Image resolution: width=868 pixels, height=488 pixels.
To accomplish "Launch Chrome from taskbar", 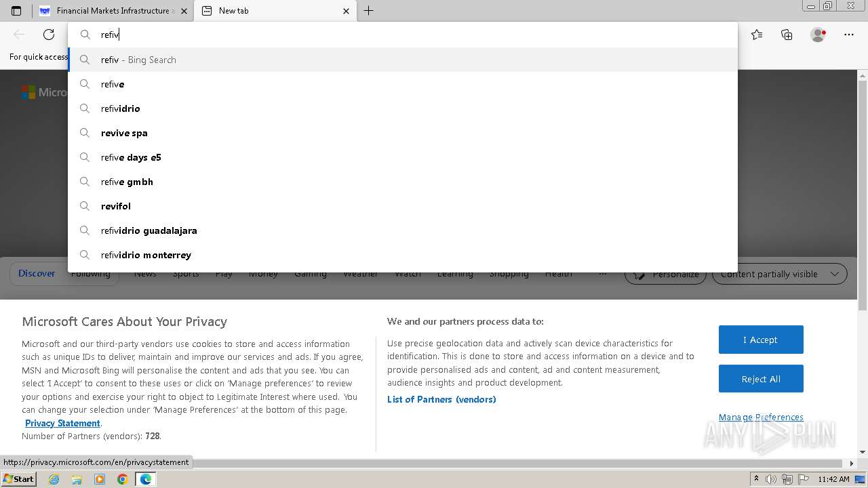I will click(x=122, y=479).
